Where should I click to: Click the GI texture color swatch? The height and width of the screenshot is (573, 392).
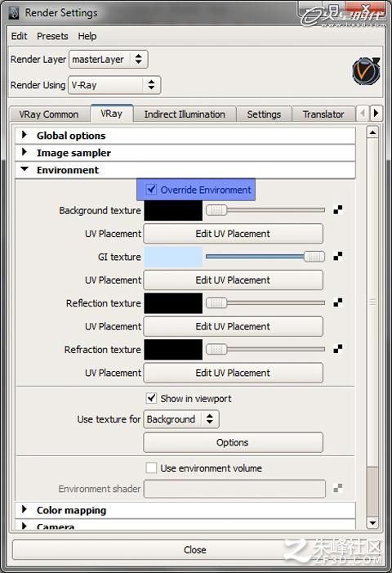tap(173, 257)
